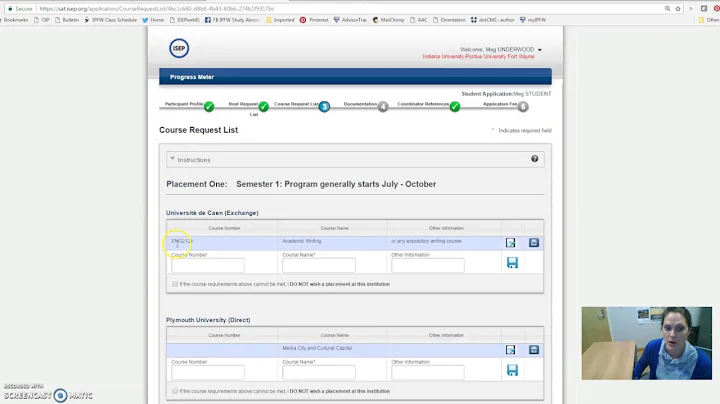Click the Progress Meter header bar
Screen dimensions: 720x404
click(x=355, y=77)
